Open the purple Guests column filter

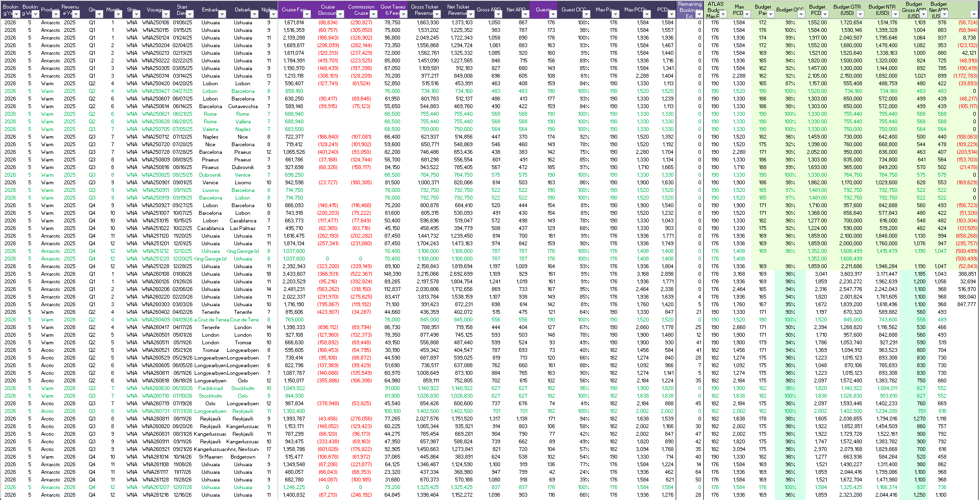(552, 14)
